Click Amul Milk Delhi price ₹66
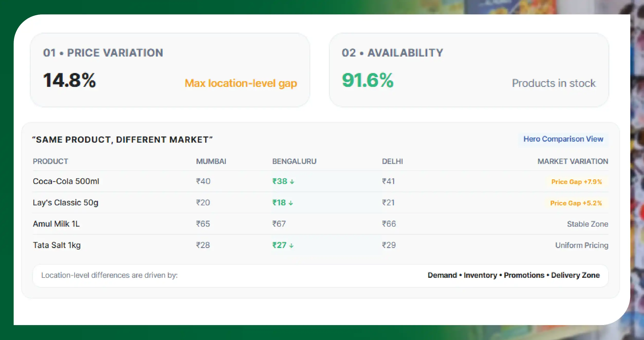The height and width of the screenshot is (340, 644). click(389, 224)
